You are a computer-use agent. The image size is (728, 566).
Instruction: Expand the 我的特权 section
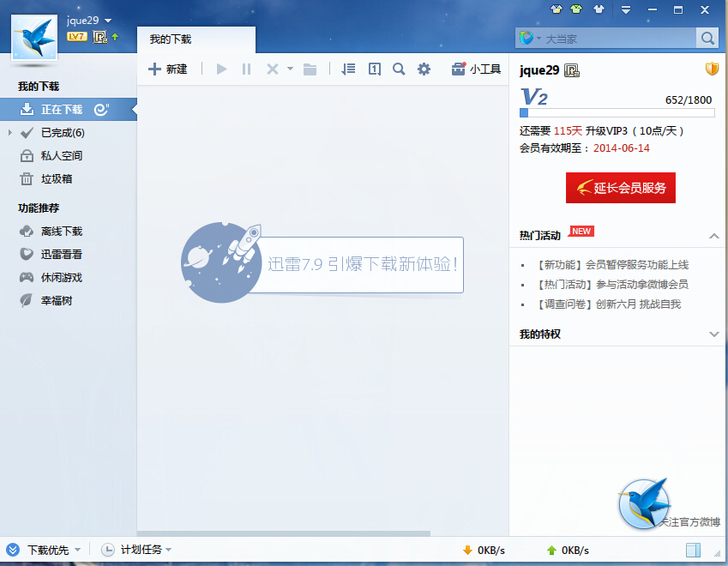pos(714,334)
